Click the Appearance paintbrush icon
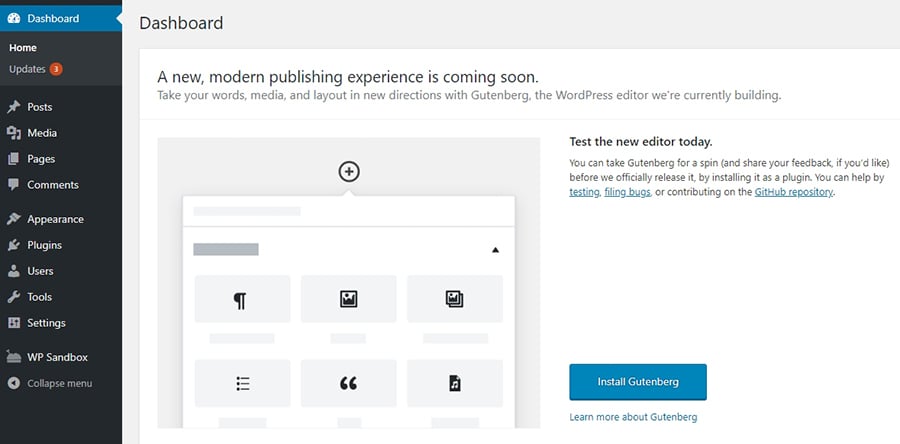The width and height of the screenshot is (900, 444). pyautogui.click(x=13, y=219)
